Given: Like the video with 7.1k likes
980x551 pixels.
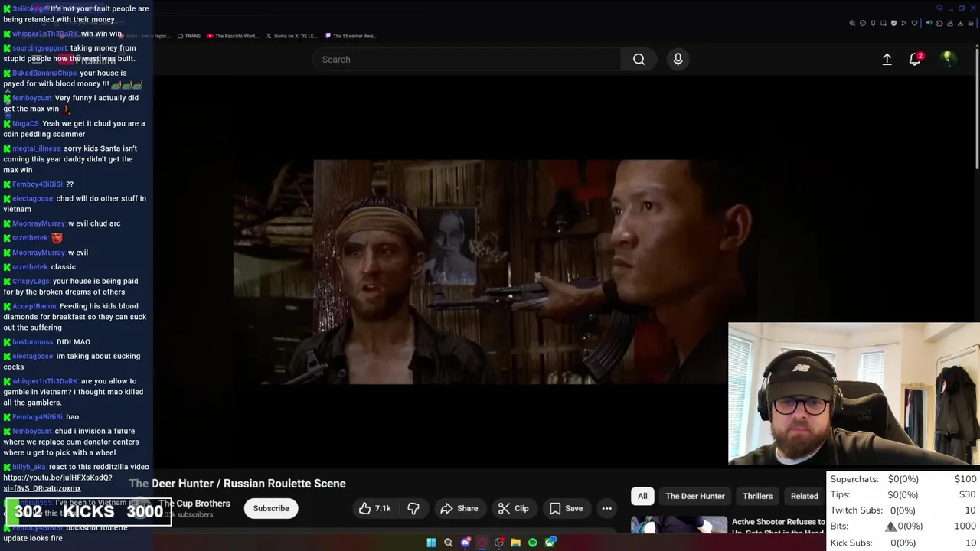Looking at the screenshot, I should pos(374,508).
